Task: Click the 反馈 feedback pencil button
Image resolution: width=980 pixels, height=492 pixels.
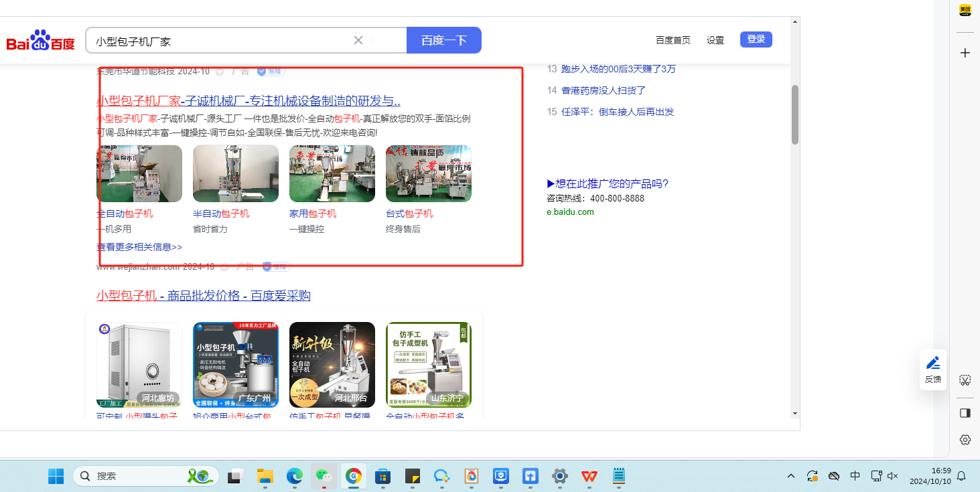Action: click(x=933, y=370)
